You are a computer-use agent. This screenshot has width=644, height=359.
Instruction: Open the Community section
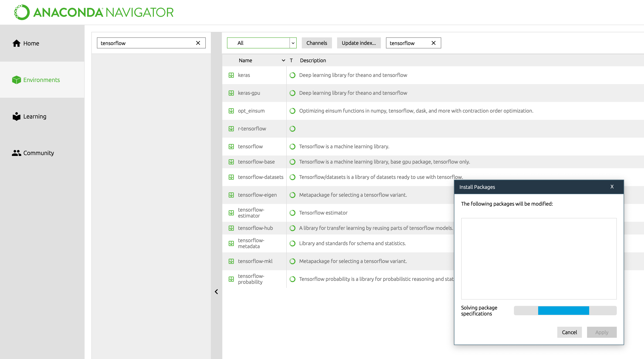coord(42,153)
